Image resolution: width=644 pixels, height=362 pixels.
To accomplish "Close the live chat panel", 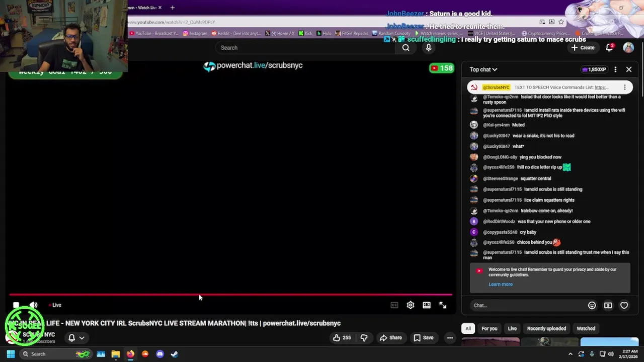I will (628, 69).
